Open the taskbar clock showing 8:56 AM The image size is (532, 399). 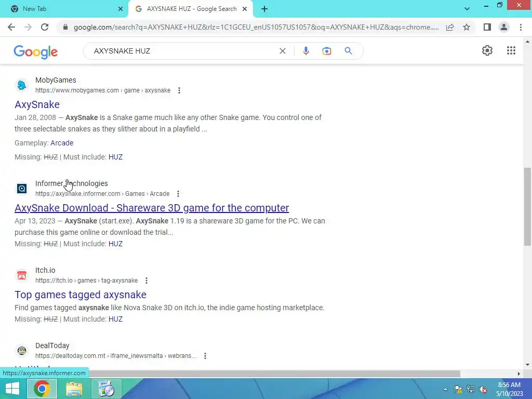pyautogui.click(x=509, y=389)
